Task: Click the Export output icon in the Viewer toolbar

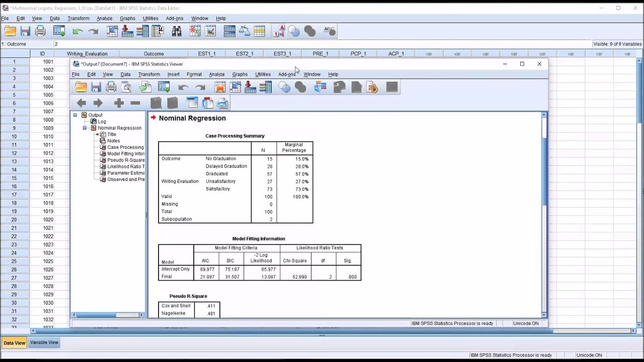Action: click(x=145, y=87)
